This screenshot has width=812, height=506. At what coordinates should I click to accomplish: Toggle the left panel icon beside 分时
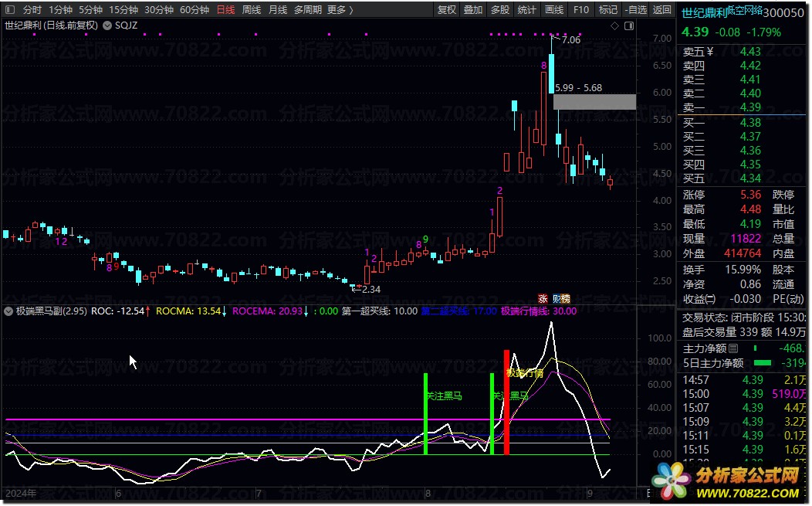click(10, 10)
